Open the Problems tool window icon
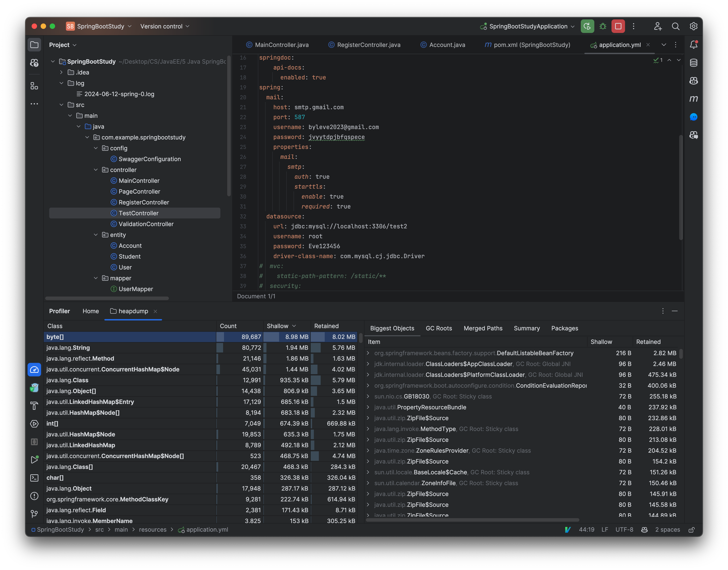This screenshot has height=570, width=728. tap(34, 496)
